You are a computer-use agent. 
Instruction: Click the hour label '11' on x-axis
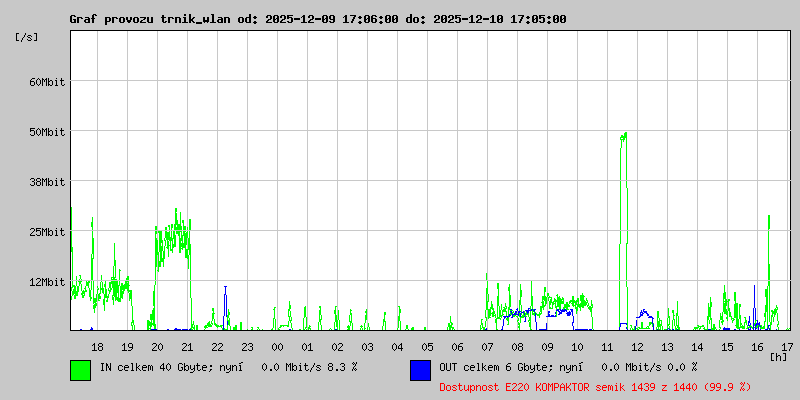click(607, 347)
